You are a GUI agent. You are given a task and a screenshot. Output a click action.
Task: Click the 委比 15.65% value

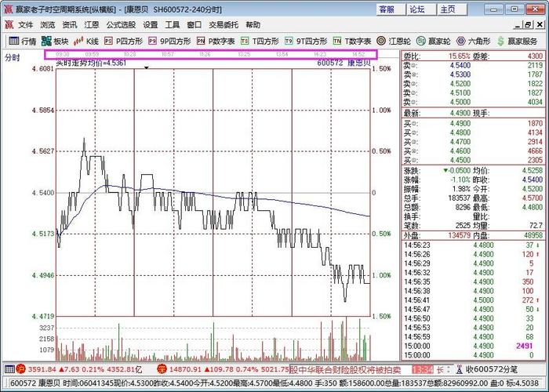click(460, 56)
